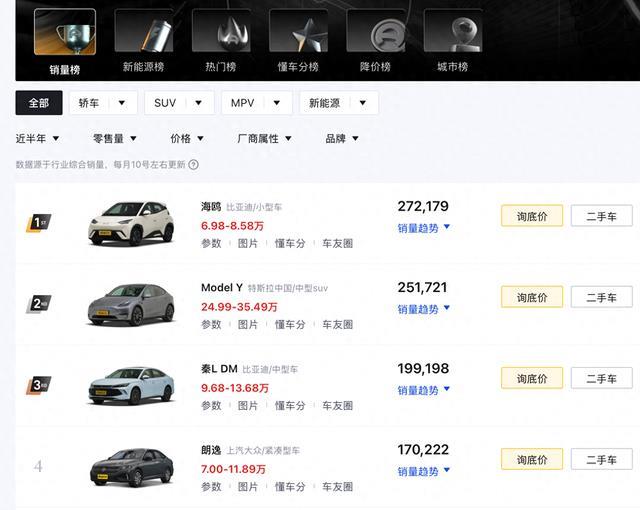Expand 销量趋势 for 海鸥

click(x=424, y=228)
